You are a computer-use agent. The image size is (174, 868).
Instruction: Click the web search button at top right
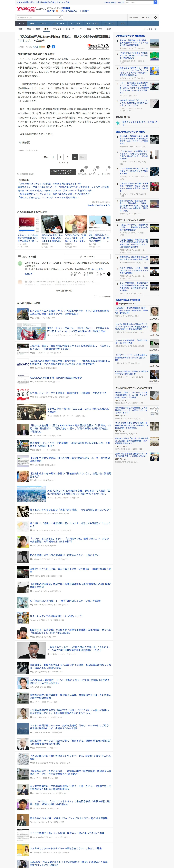point(155,2)
